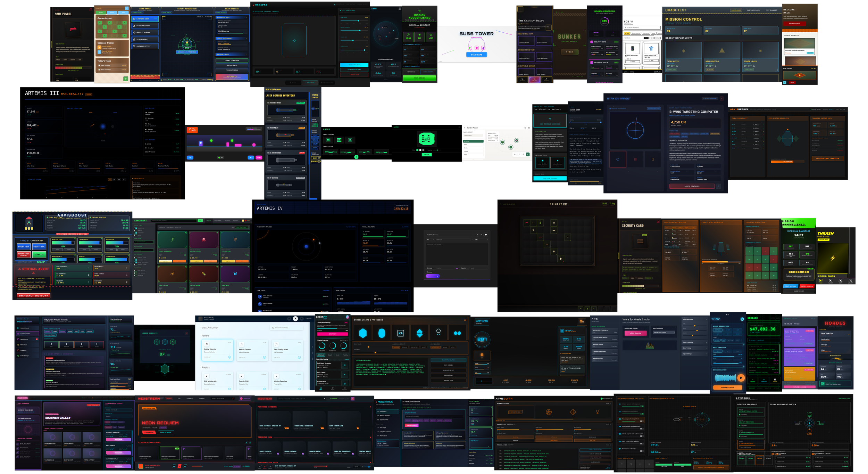Select the circled star glyph in ArvisGlyph
Viewport: 868px width, 474px height.
pyautogui.click(x=549, y=412)
